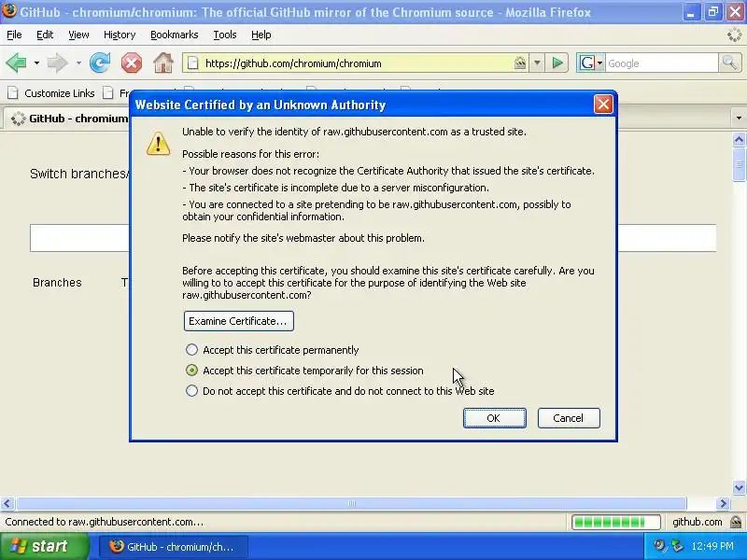The width and height of the screenshot is (747, 560).
Task: Open the Customize Links bookmark
Action: pyautogui.click(x=51, y=93)
